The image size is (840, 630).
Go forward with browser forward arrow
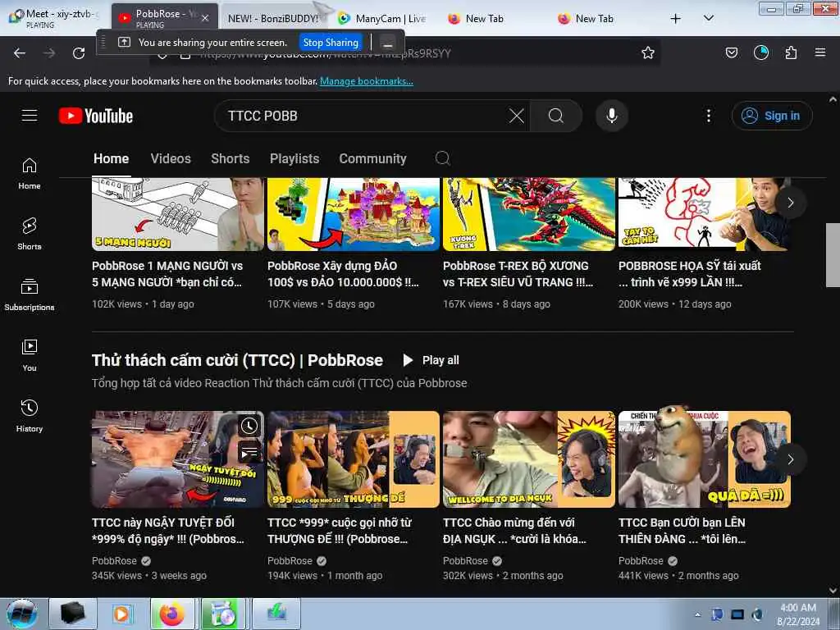click(49, 53)
